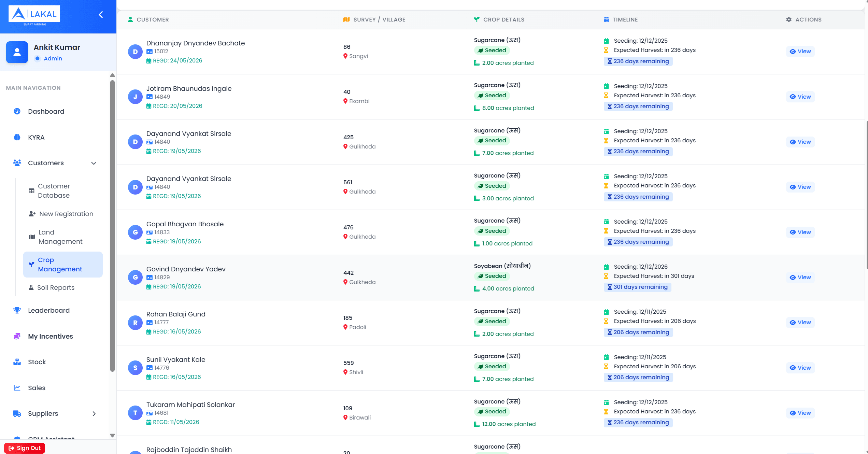
Task: View Jotiram Bhaunudas Ingale crop record
Action: click(x=800, y=97)
